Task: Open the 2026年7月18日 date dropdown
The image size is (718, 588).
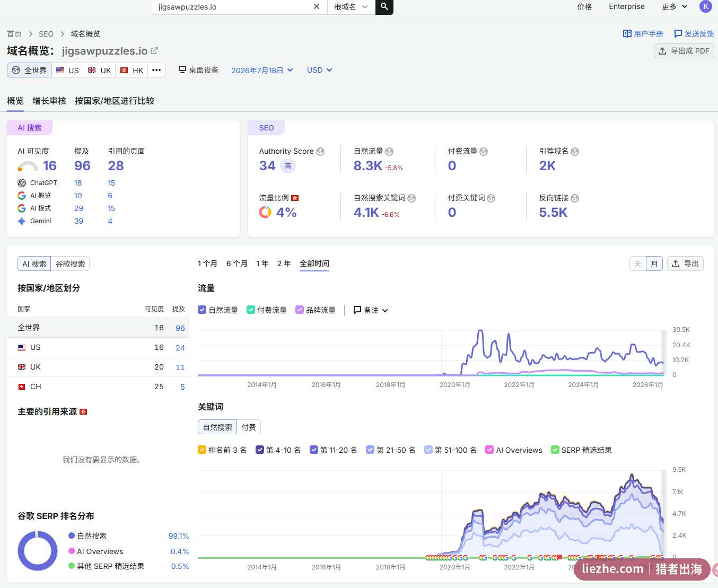Action: 262,70
